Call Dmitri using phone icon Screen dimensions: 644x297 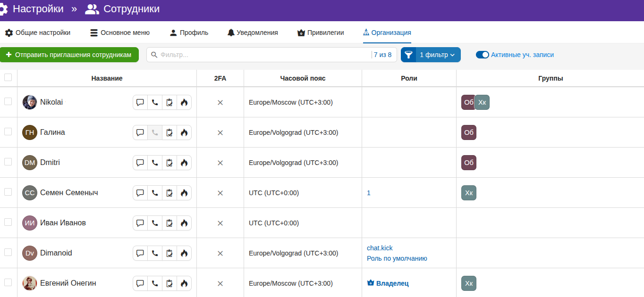[155, 163]
